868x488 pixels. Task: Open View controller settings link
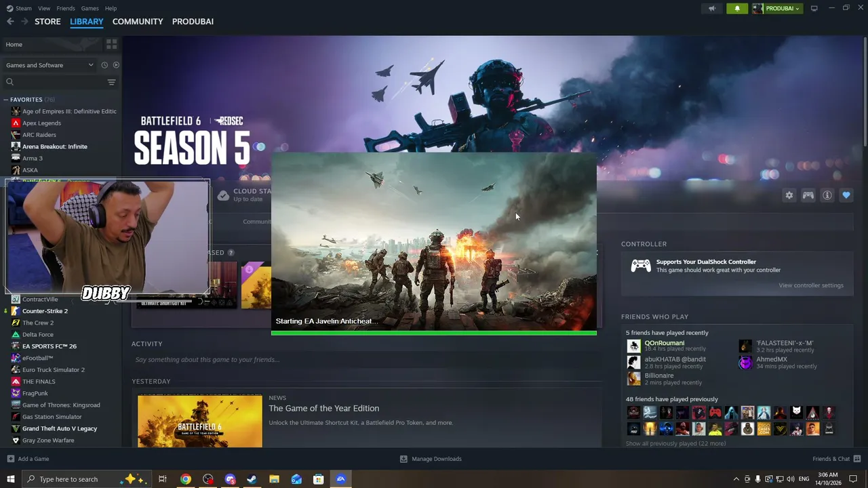tap(811, 285)
